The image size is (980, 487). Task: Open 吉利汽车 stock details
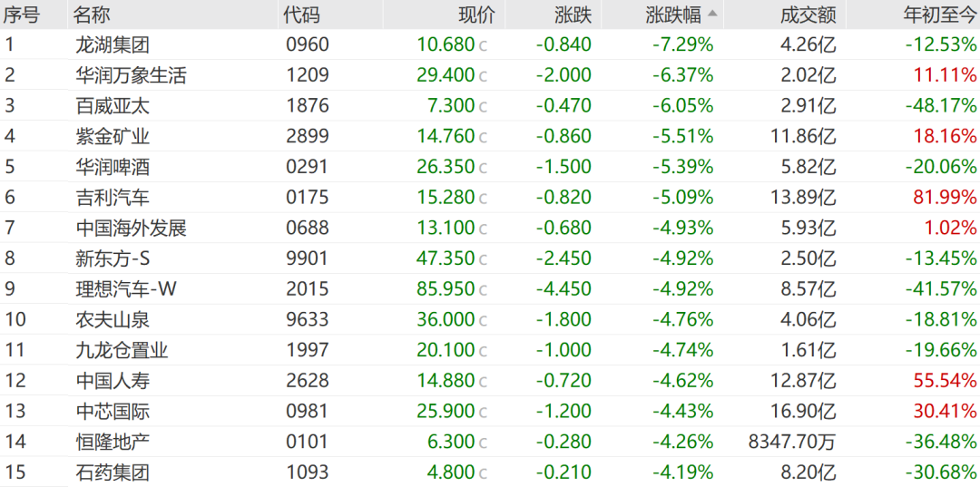(x=113, y=197)
